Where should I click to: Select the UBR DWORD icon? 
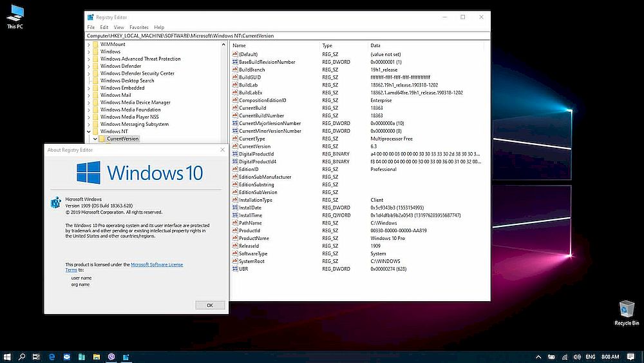pos(235,269)
